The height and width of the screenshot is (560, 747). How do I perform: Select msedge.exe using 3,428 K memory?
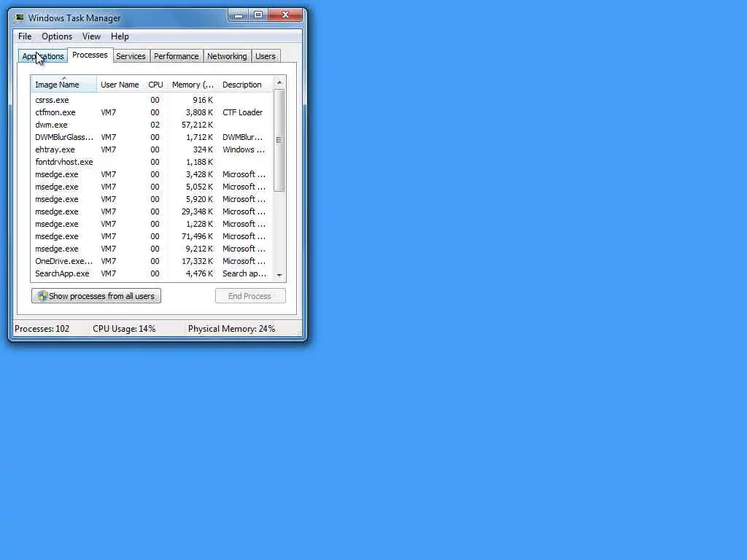[x=152, y=174]
